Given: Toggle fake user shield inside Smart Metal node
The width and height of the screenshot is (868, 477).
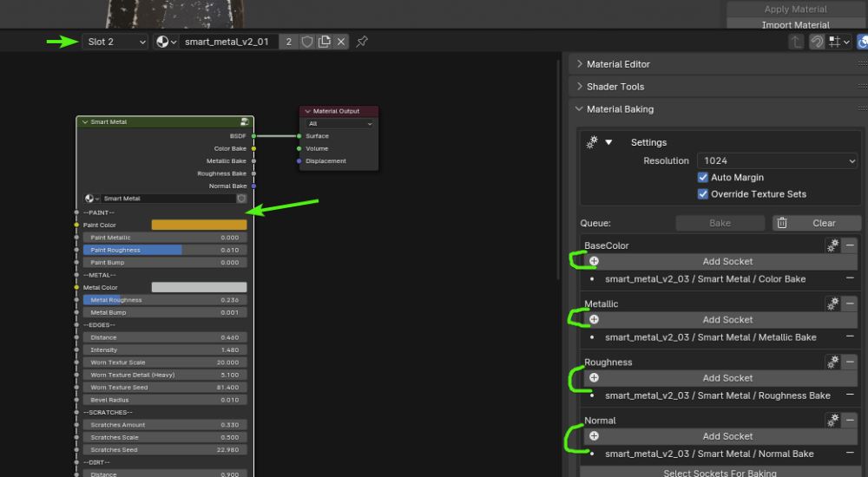Looking at the screenshot, I should point(241,198).
